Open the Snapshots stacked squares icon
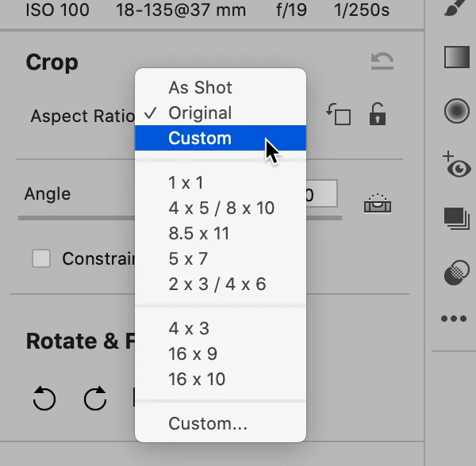Viewport: 476px width, 466px height. [455, 217]
